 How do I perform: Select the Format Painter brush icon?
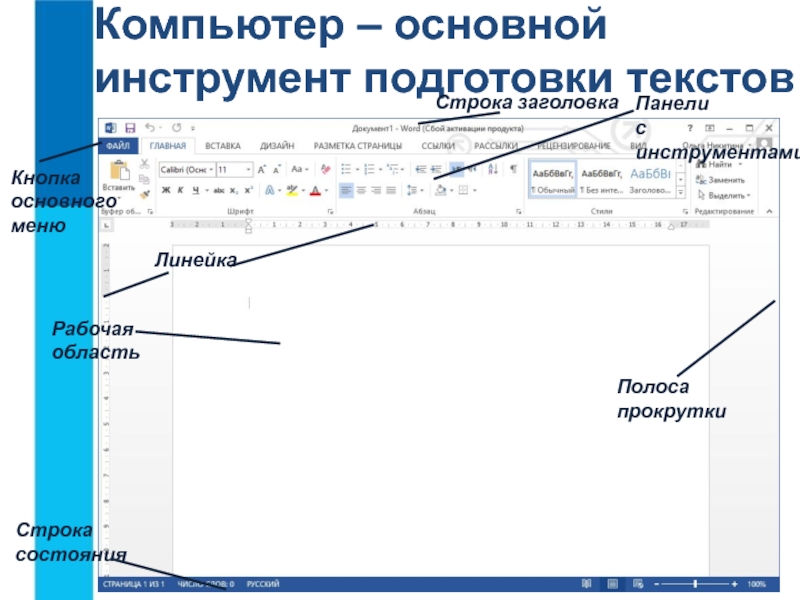tap(144, 194)
